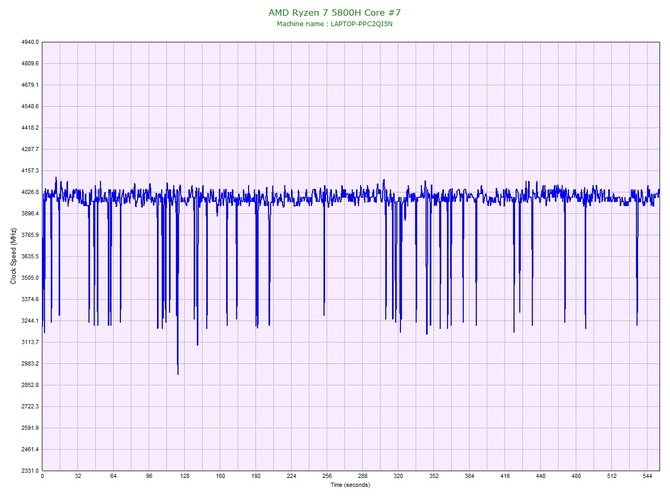Viewport: 670px width, 502px height.
Task: Click the 2331.0 y-axis value
Action: click(x=30, y=470)
